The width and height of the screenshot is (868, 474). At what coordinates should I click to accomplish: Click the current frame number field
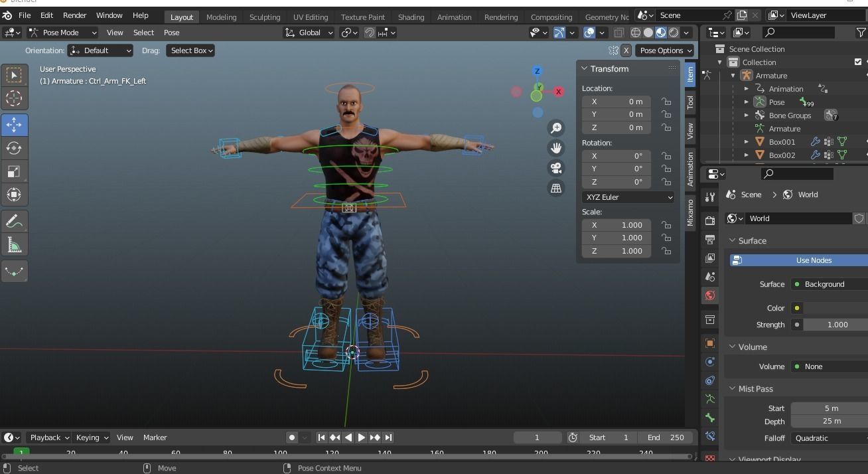tap(537, 437)
